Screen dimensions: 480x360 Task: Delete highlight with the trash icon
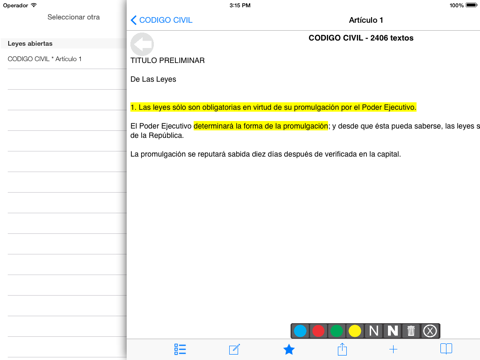pyautogui.click(x=411, y=331)
